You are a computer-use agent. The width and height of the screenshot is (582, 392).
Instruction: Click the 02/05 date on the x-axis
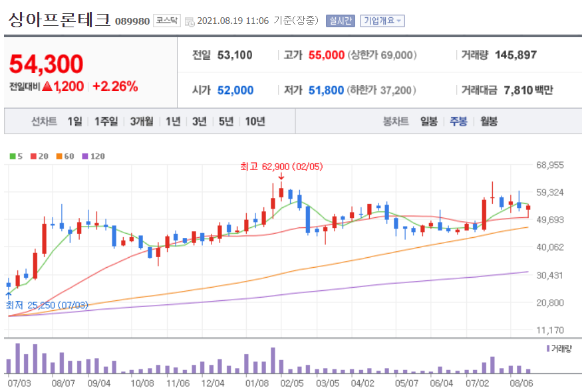[292, 383]
